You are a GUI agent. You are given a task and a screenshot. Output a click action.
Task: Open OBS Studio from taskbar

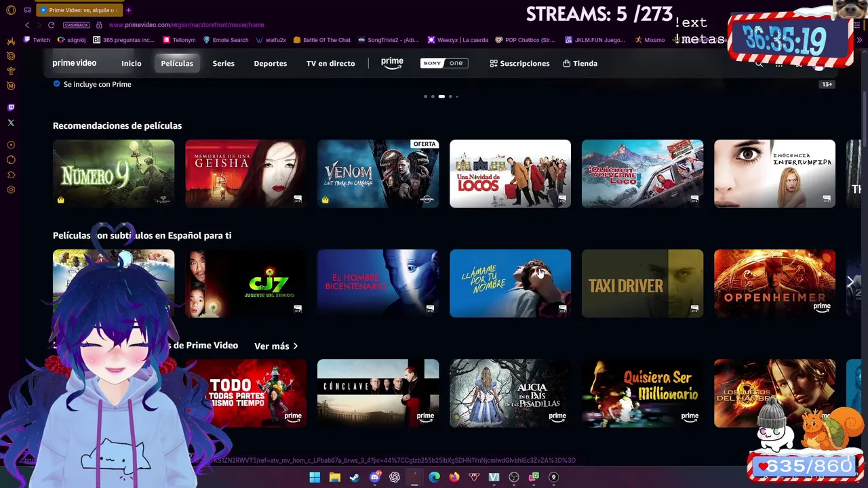[x=514, y=477]
